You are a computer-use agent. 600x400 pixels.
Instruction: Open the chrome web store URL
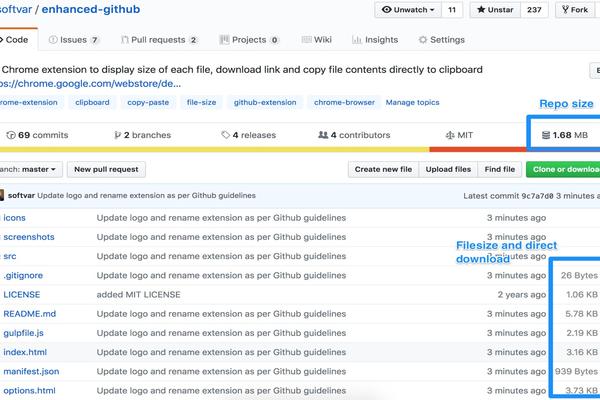(90, 83)
